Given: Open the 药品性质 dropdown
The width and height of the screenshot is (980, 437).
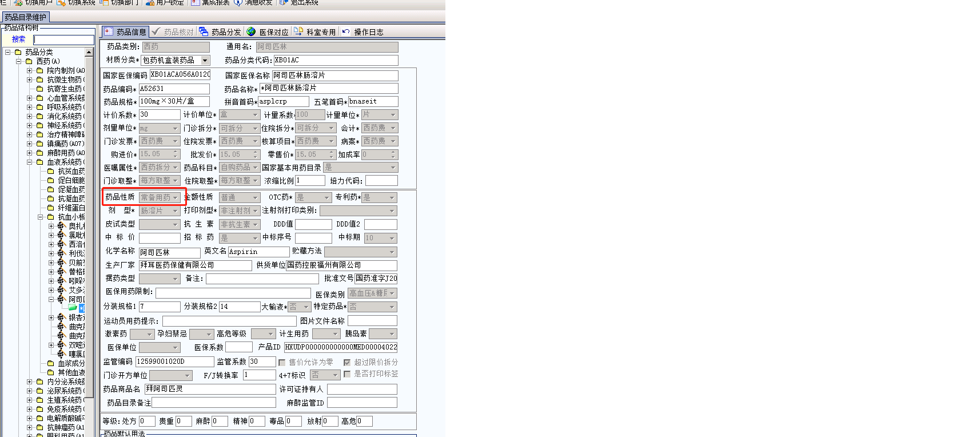Looking at the screenshot, I should pyautogui.click(x=176, y=197).
